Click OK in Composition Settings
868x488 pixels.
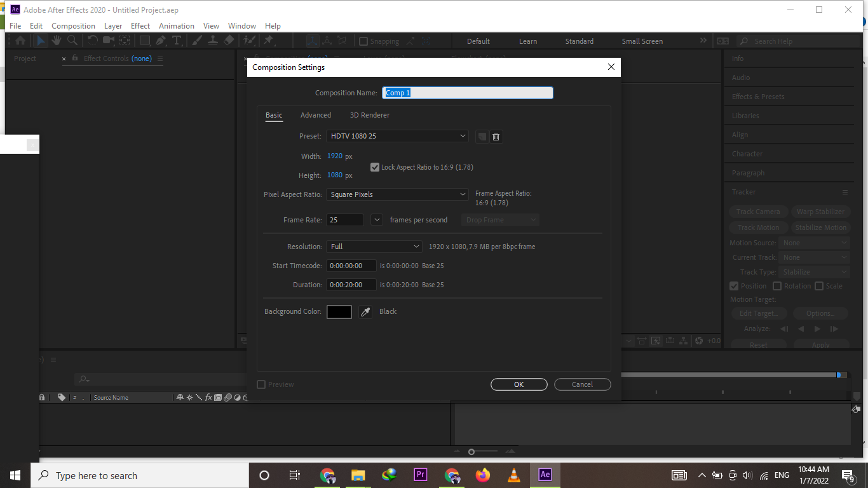(519, 384)
